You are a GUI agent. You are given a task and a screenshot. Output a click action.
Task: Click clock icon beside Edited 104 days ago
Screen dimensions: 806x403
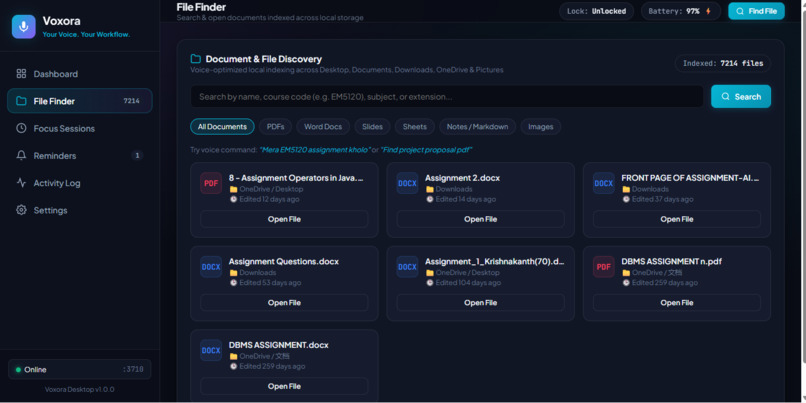(x=430, y=283)
